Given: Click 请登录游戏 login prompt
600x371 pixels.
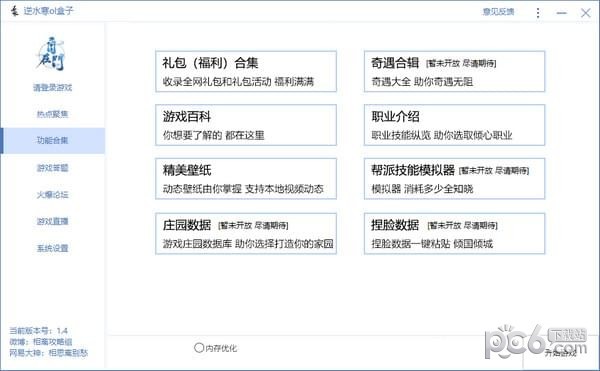Looking at the screenshot, I should (x=52, y=88).
